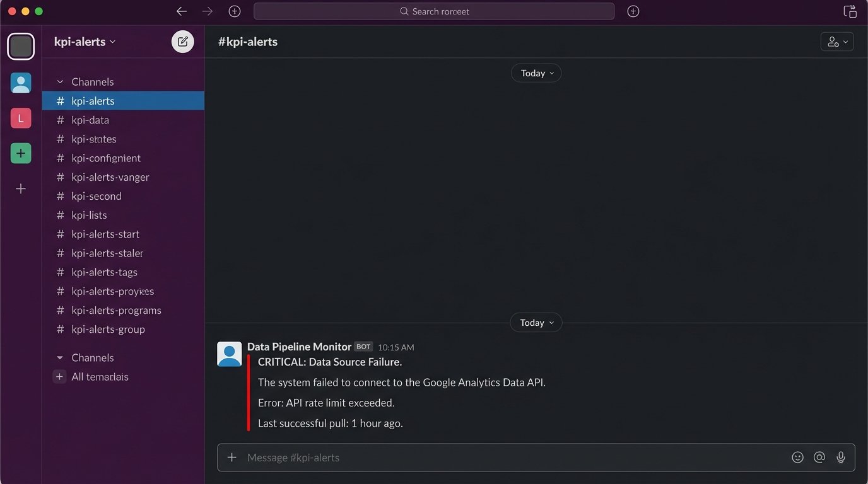Click the All temarlais add button
The image size is (868, 484).
[x=60, y=377]
